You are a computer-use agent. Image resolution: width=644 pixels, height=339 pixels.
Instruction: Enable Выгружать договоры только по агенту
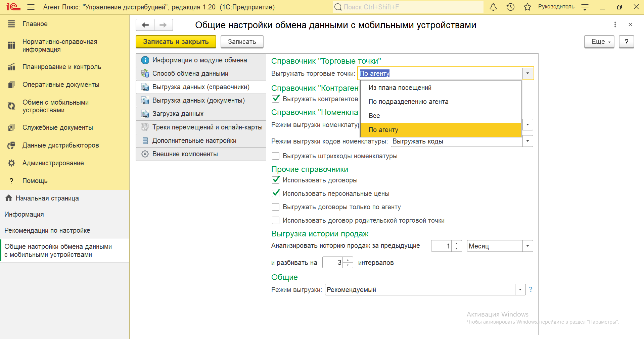[x=276, y=207]
